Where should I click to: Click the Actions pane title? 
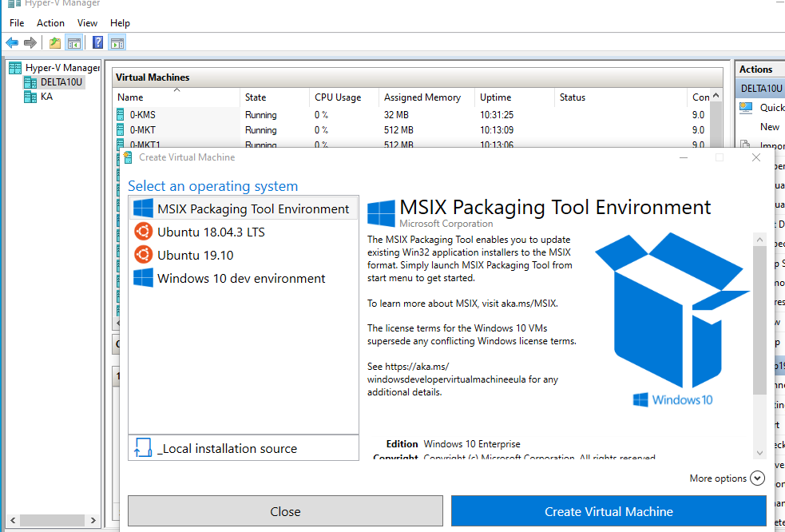[x=755, y=69]
